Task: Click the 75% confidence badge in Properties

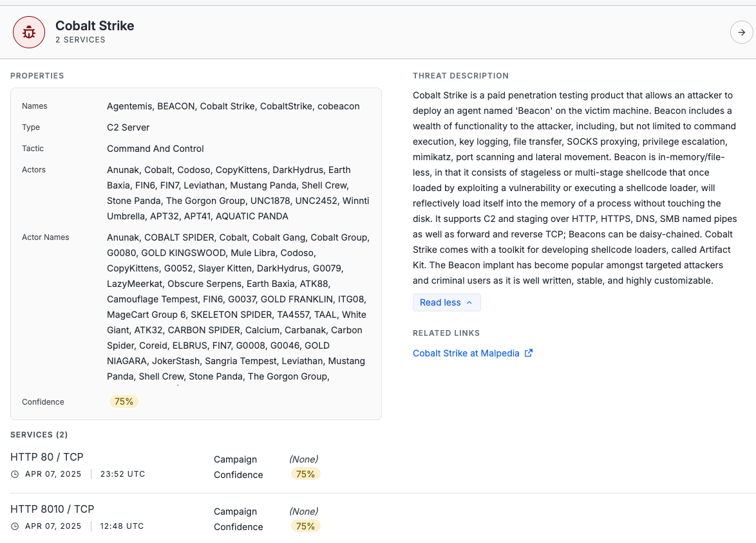Action: pos(124,402)
